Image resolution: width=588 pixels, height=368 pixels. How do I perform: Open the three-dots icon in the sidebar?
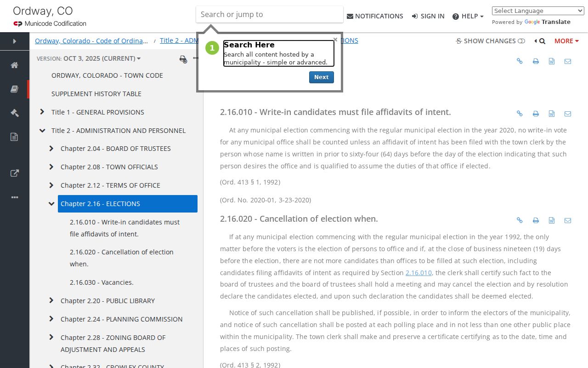pos(15,197)
